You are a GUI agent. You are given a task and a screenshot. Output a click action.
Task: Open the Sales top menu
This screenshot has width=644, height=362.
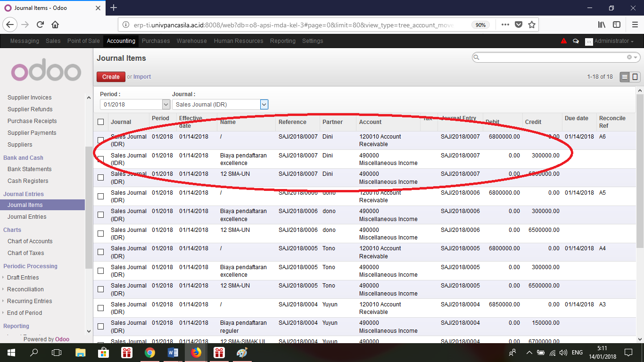click(x=53, y=41)
